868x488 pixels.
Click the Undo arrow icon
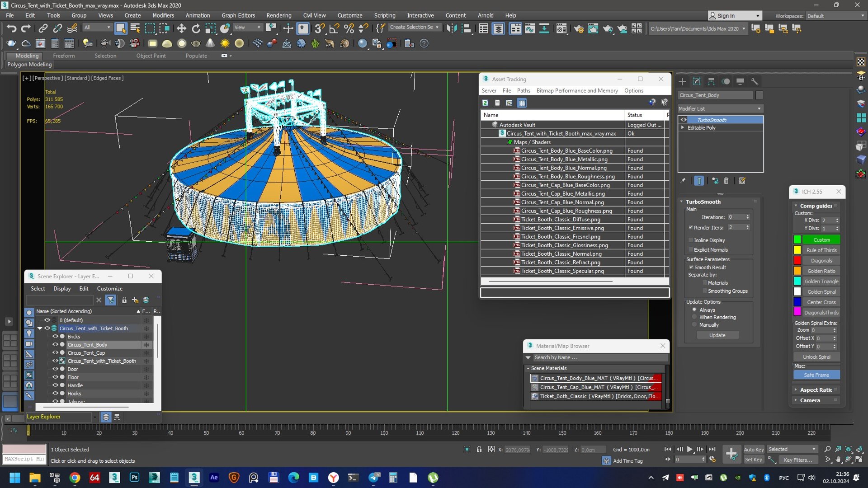pyautogui.click(x=11, y=28)
